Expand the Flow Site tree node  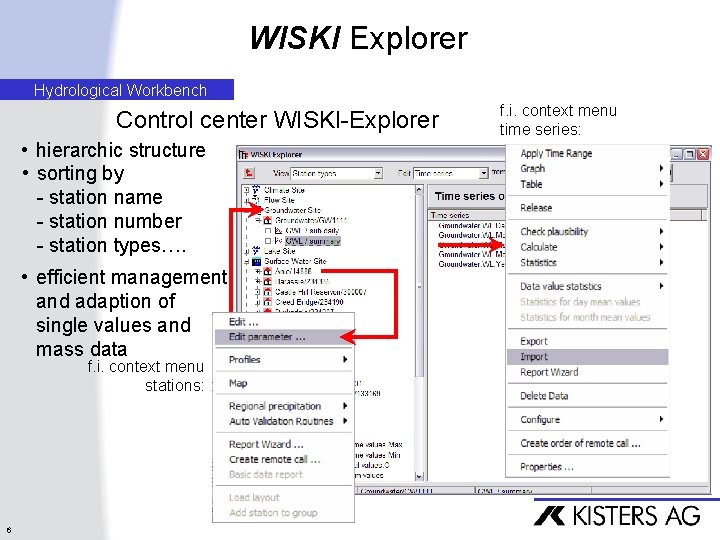(247, 200)
